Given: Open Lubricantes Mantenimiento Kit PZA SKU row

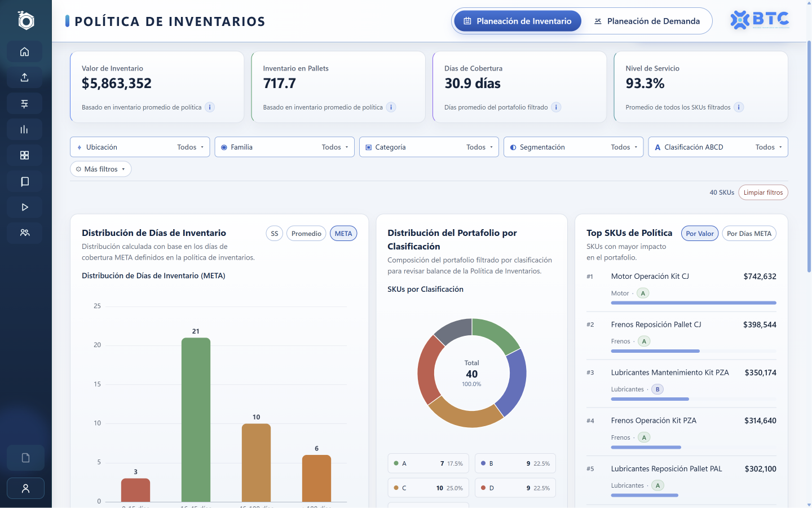Looking at the screenshot, I should coord(681,384).
